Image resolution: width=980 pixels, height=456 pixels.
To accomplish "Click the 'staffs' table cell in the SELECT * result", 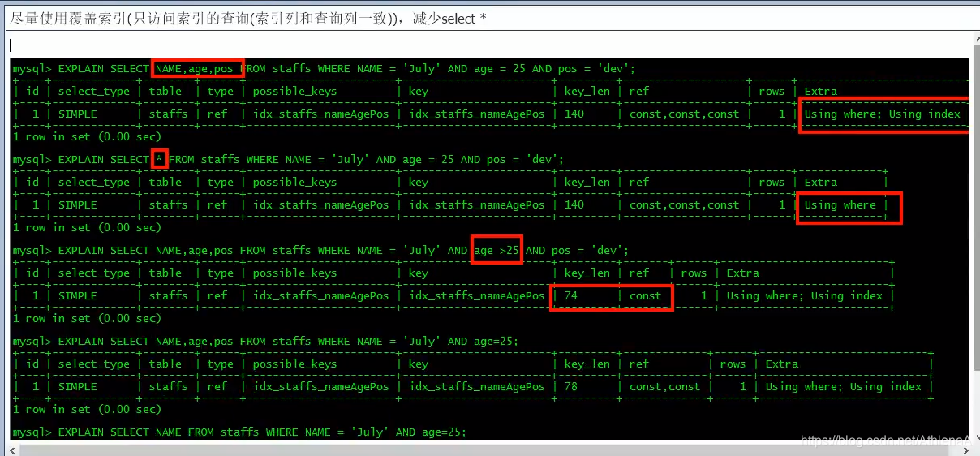I will pos(169,205).
